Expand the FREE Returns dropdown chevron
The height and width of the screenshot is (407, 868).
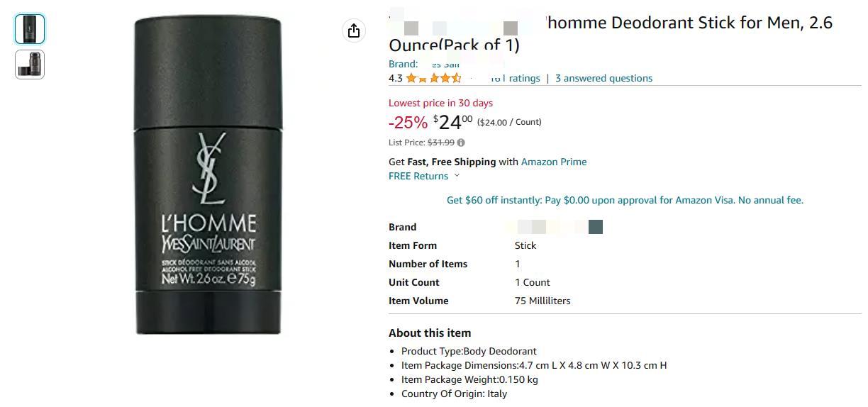[x=457, y=176]
